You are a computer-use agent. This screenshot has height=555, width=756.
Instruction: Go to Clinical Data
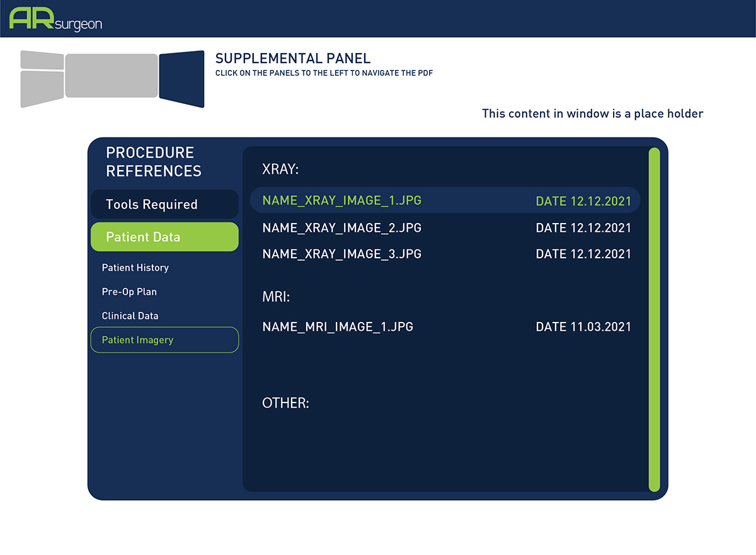pyautogui.click(x=130, y=316)
